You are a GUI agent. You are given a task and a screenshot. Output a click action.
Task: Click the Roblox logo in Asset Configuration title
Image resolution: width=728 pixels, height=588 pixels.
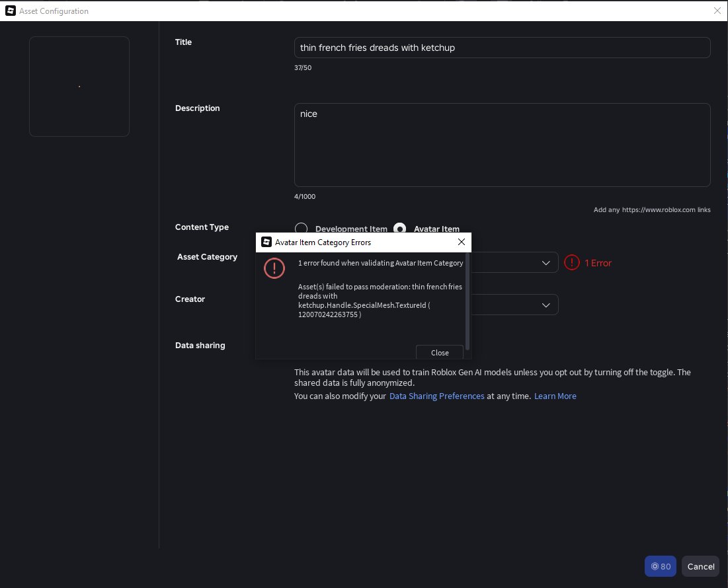point(10,11)
